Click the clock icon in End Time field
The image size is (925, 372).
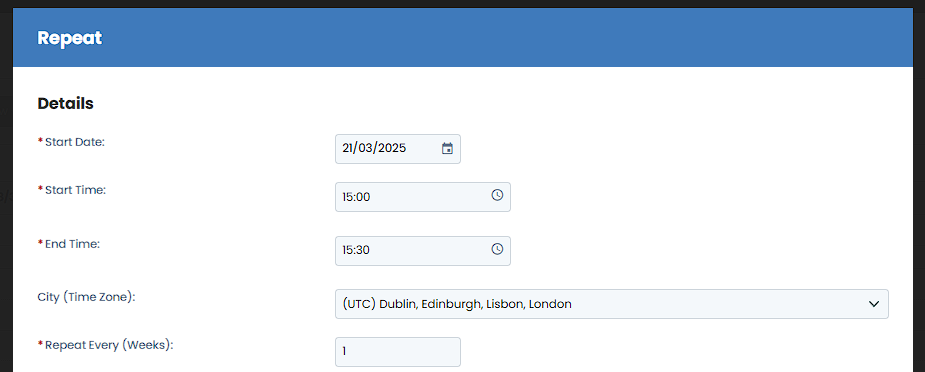point(497,249)
